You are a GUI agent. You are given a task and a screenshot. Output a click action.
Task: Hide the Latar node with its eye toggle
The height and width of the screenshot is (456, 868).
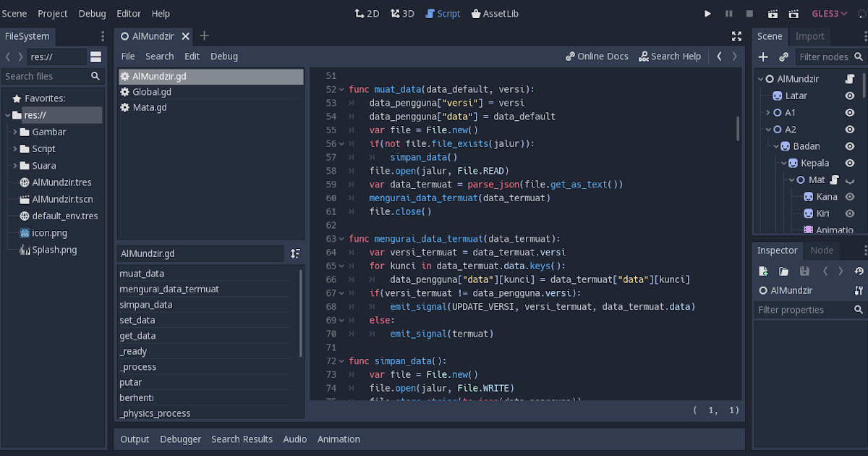849,95
